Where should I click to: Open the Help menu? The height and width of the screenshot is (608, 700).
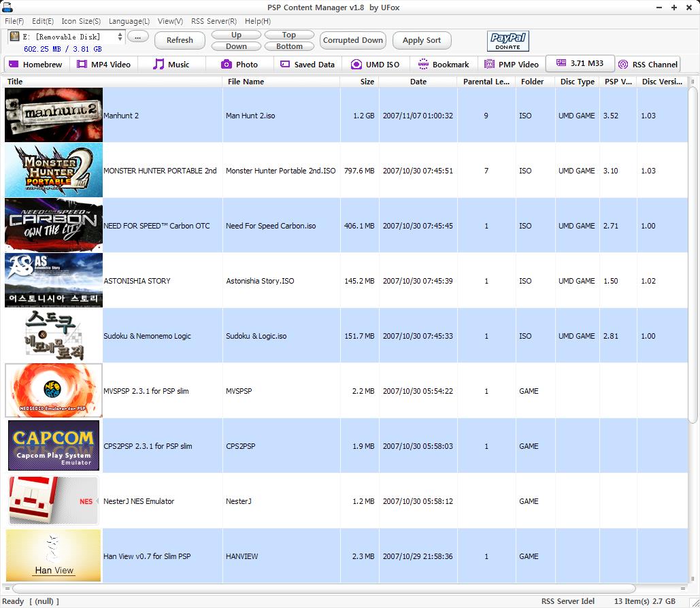click(258, 21)
